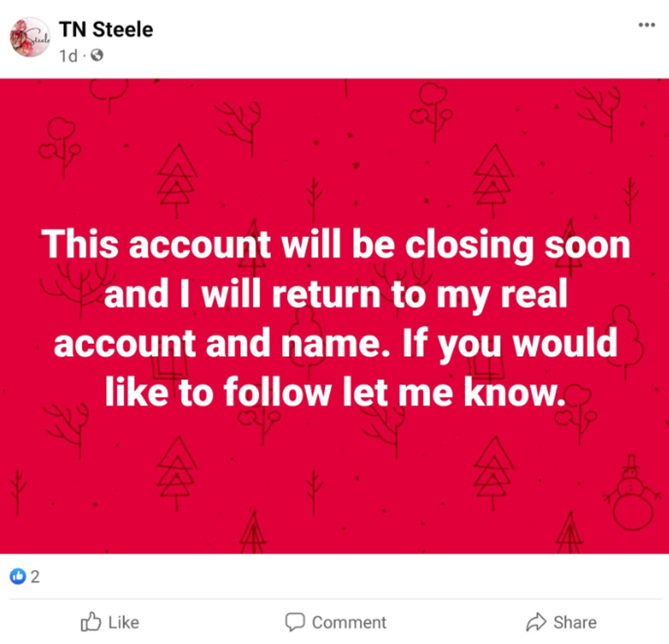Open the three-dot post options menu
Image resolution: width=669 pixels, height=644 pixels.
[x=646, y=25]
